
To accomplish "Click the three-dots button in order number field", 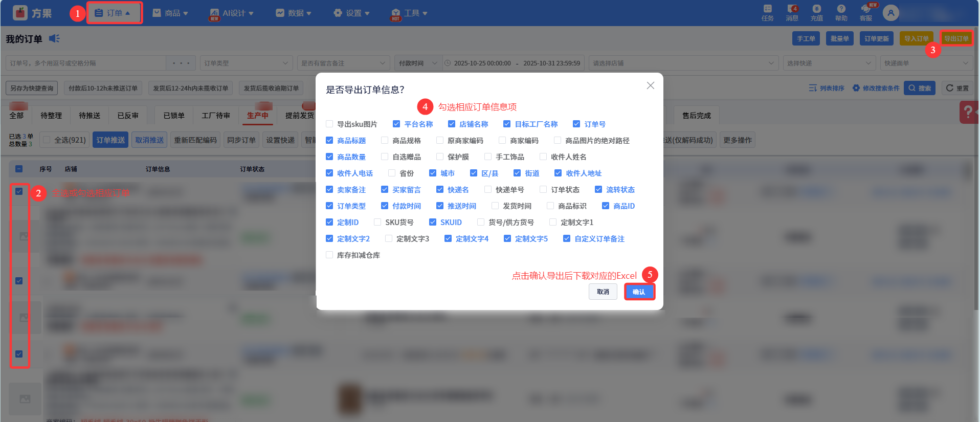I will [x=181, y=63].
